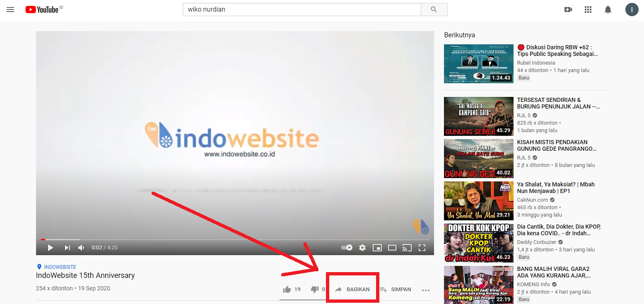Click the play button on the video player
The width and height of the screenshot is (644, 304).
click(x=50, y=247)
